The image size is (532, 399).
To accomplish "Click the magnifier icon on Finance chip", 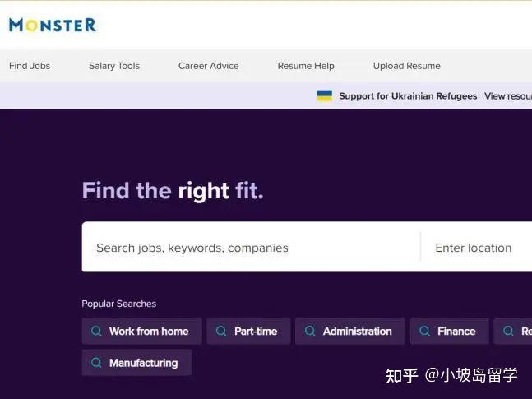I will tap(424, 331).
